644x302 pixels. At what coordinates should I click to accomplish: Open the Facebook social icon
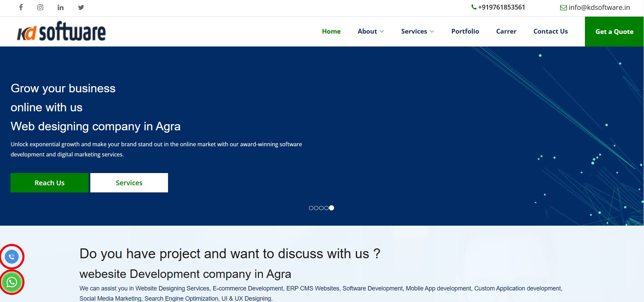click(x=21, y=7)
